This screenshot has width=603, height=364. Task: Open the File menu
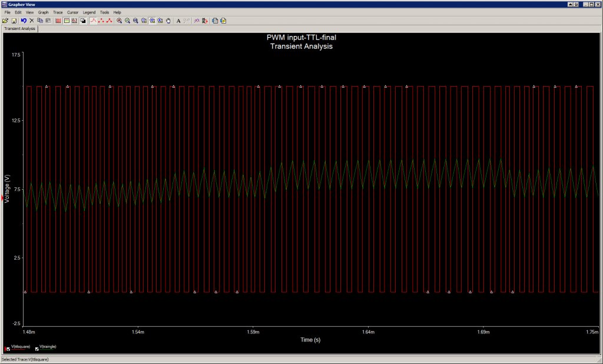pos(7,12)
